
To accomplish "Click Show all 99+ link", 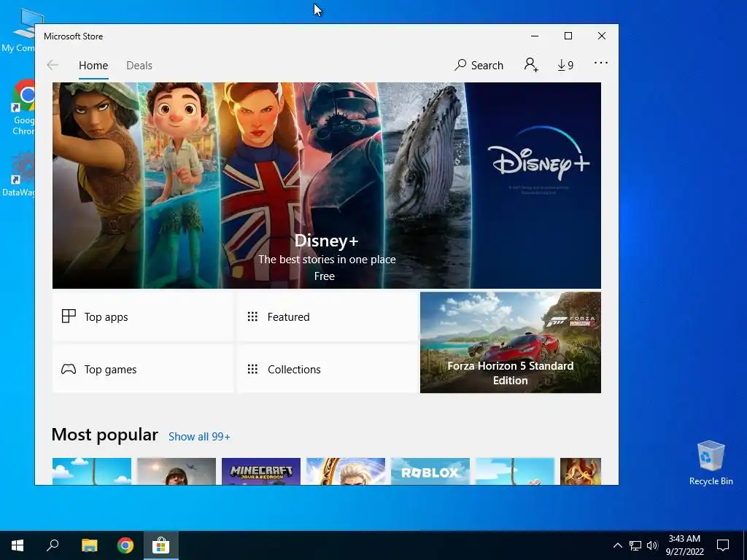I will coord(199,437).
